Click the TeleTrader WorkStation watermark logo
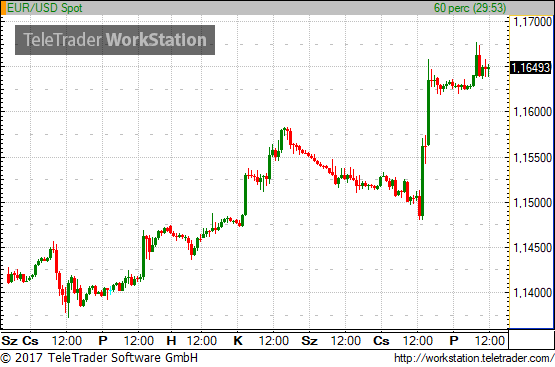Viewport: 555px width, 367px height. tap(115, 40)
